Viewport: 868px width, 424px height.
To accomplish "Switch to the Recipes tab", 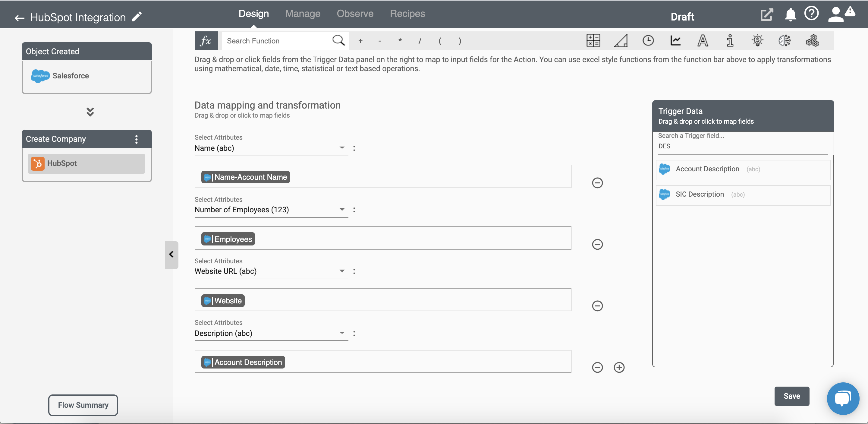I will click(407, 13).
